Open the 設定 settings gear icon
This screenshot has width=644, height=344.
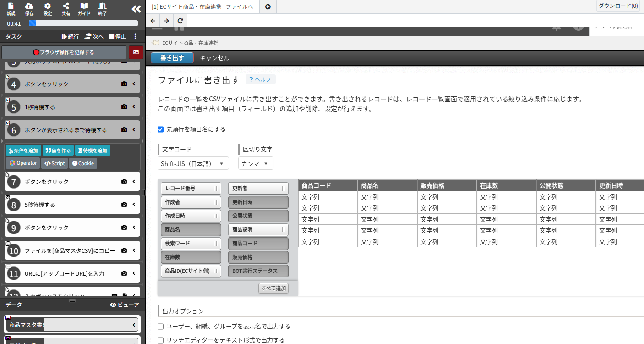(x=47, y=9)
